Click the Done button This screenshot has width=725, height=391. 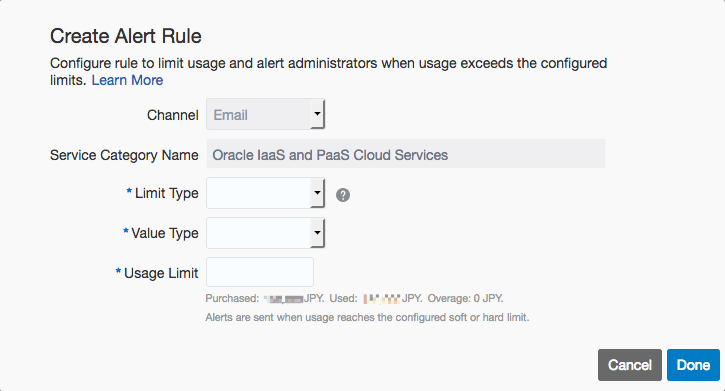pos(693,365)
